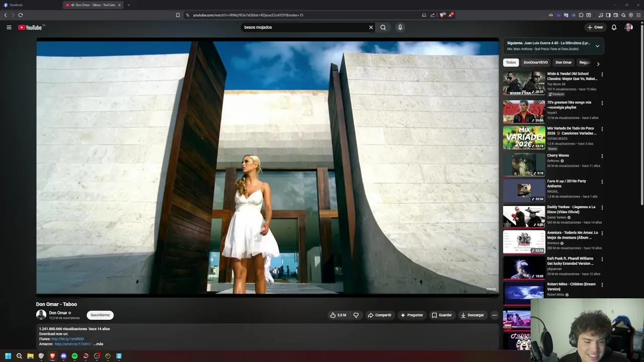Click the magnifier search button
644x362 pixels.
coord(383,27)
